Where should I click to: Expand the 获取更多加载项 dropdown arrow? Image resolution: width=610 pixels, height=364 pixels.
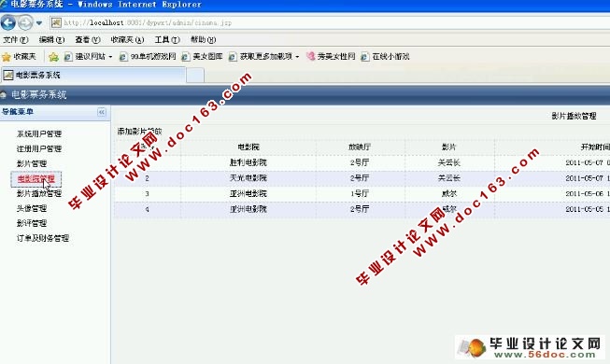point(297,57)
